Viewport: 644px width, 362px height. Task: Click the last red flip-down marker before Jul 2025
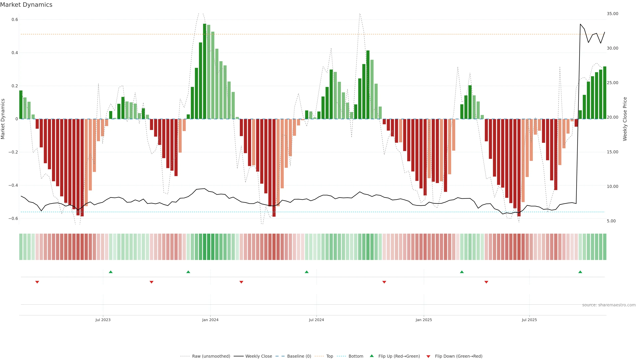click(x=486, y=282)
